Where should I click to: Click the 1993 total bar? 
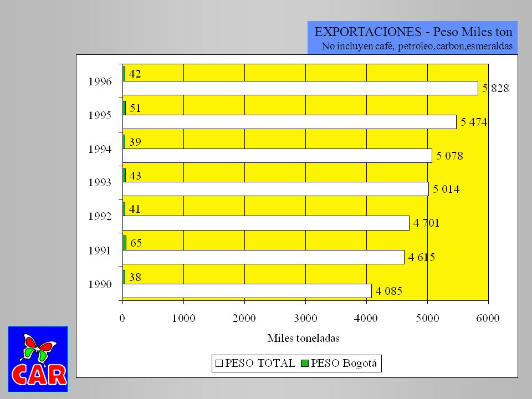click(x=275, y=189)
